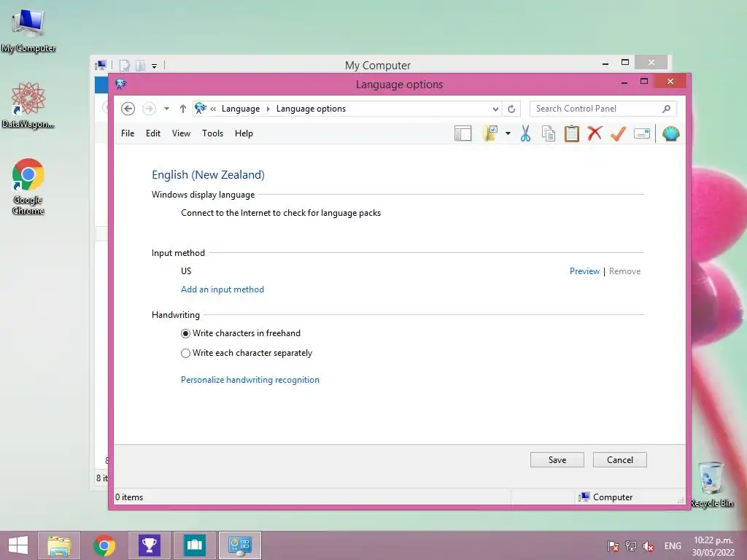Open the recent locations dropdown arrow

pyautogui.click(x=166, y=109)
